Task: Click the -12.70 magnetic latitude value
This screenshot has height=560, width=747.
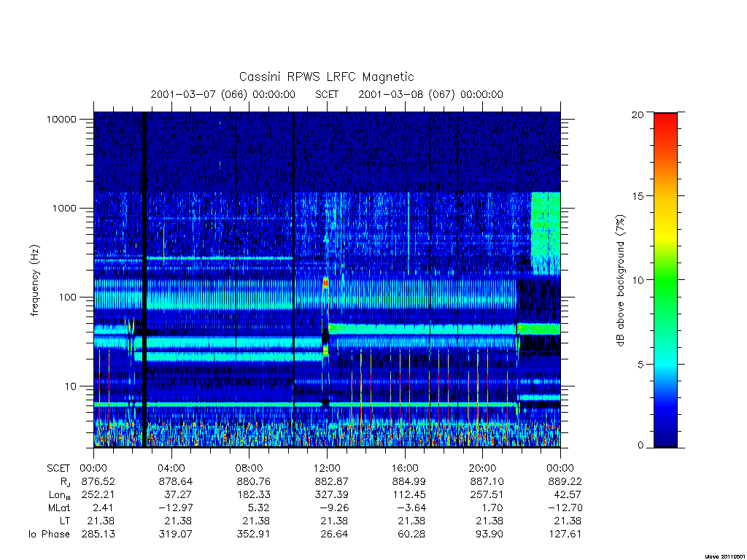Action: tap(564, 508)
